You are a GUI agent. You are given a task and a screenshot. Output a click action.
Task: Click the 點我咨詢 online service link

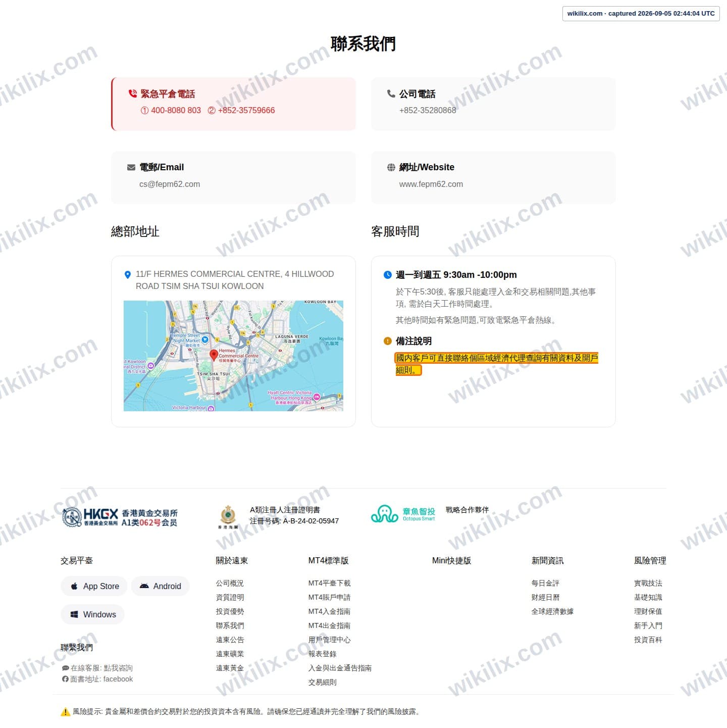[118, 668]
